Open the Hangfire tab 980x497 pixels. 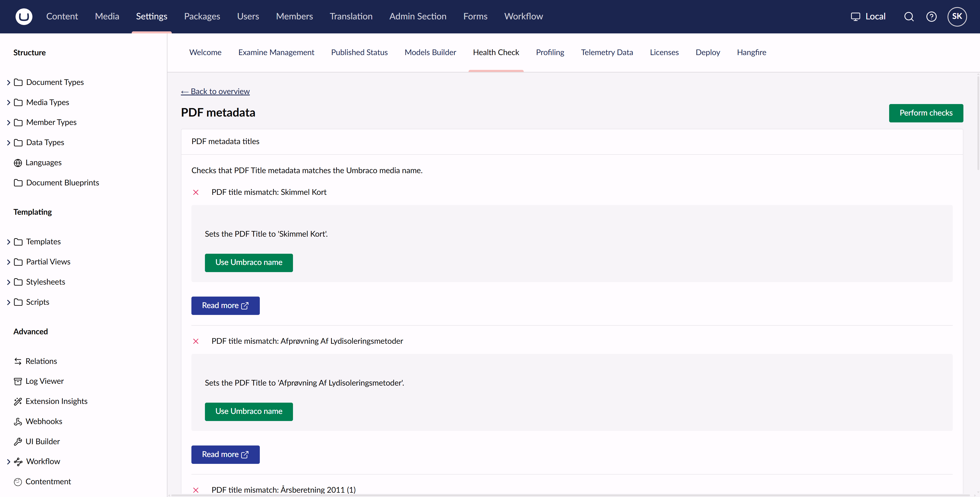point(751,52)
